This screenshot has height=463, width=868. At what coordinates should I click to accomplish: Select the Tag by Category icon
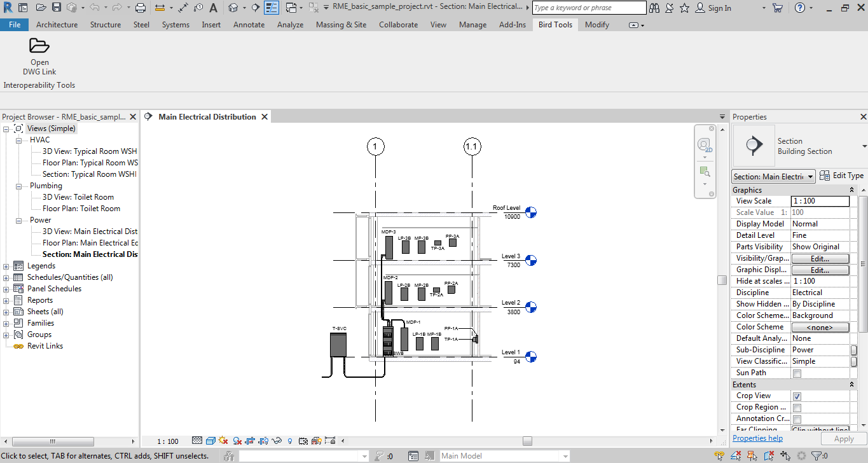[x=198, y=9]
